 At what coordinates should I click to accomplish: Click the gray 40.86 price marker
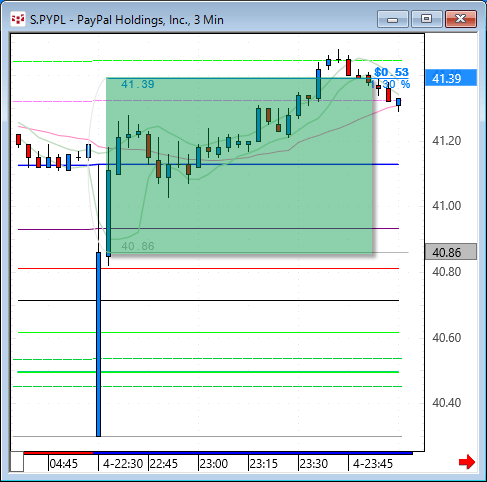[x=451, y=252]
